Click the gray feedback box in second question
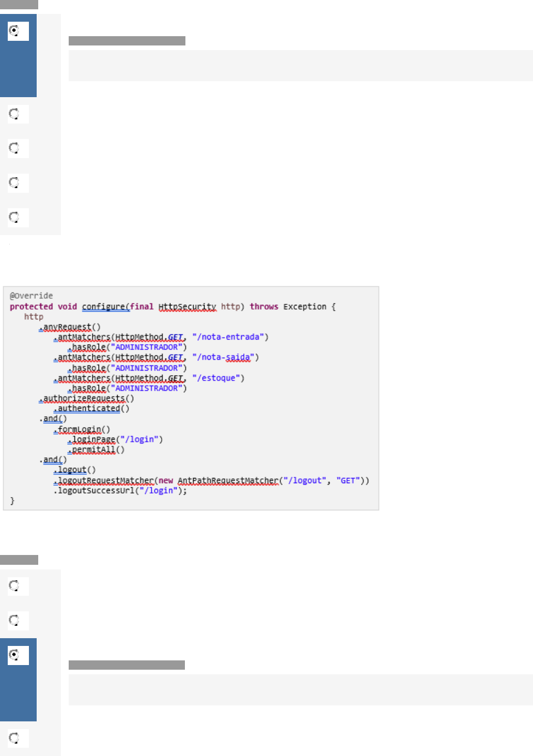Image resolution: width=533 pixels, height=756 pixels. pos(301,690)
